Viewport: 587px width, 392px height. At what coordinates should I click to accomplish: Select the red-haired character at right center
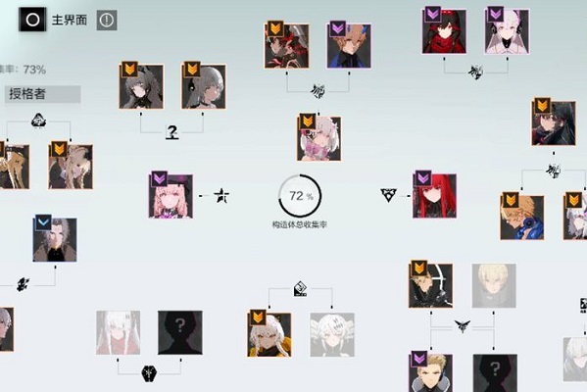(x=434, y=195)
